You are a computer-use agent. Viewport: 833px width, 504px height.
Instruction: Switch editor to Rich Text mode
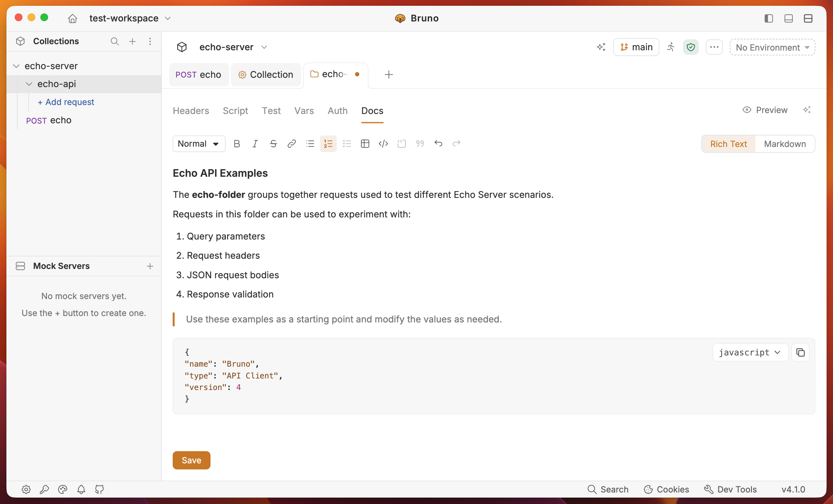(729, 144)
